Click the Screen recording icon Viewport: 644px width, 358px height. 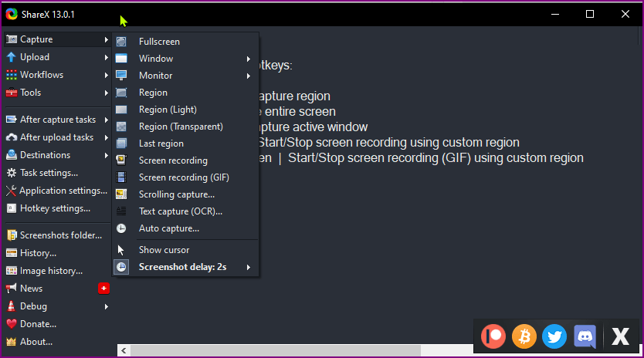coord(121,160)
